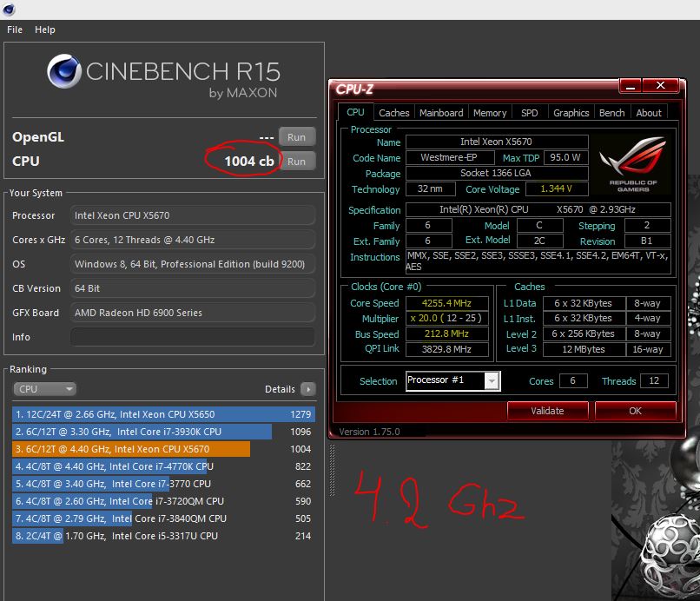Click the Specification Xeon X5670 @ 2.93GHz field
The height and width of the screenshot is (601, 700).
(538, 210)
